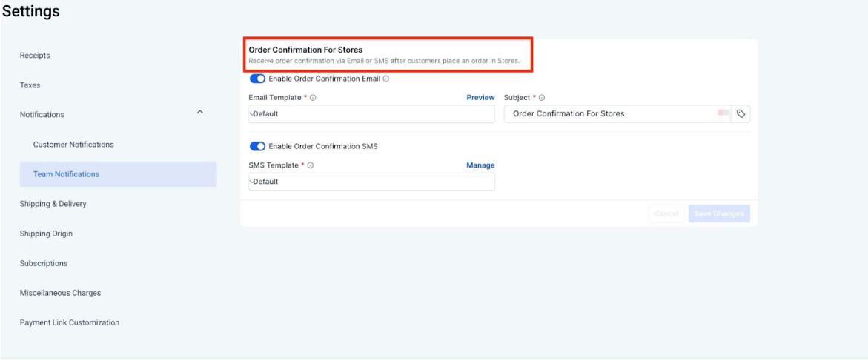Open Customer Notifications settings
Screen dimensions: 868x361
click(73, 145)
